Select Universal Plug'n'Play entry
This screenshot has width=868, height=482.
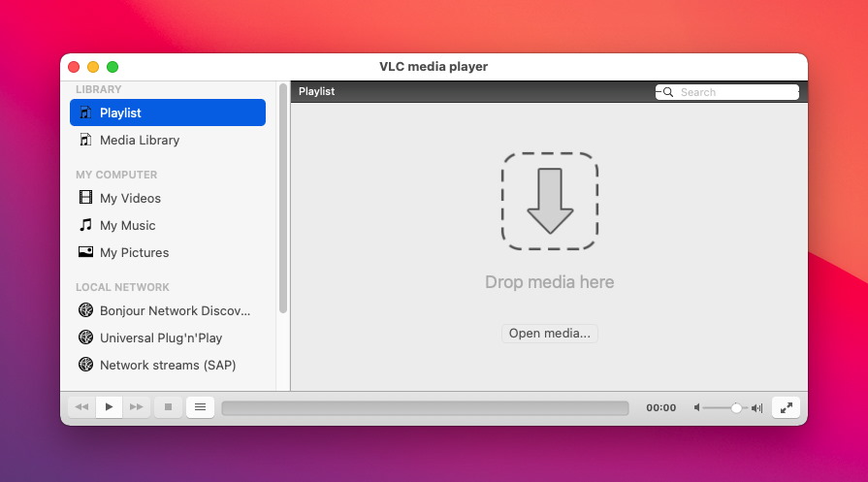point(168,337)
